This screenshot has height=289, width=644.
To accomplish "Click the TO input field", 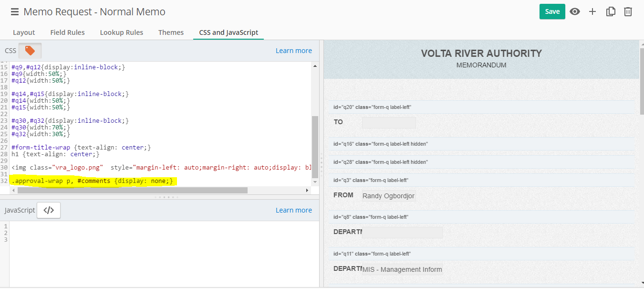I will pyautogui.click(x=389, y=123).
